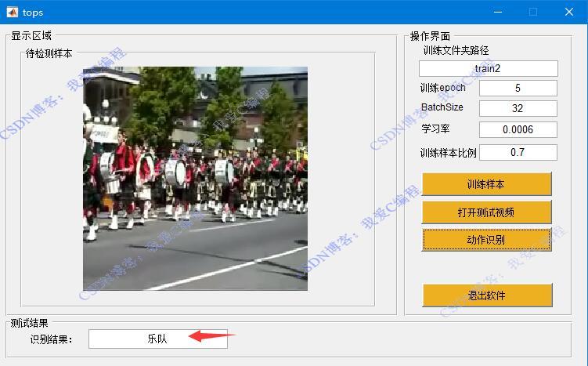The image size is (588, 366).
Task: Click the 学习率 label
Action: (435, 129)
